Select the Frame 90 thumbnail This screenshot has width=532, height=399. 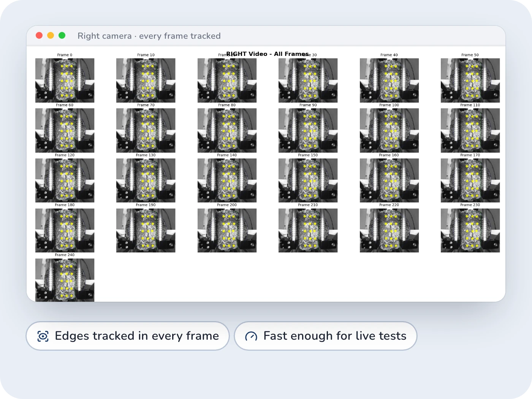pyautogui.click(x=308, y=130)
